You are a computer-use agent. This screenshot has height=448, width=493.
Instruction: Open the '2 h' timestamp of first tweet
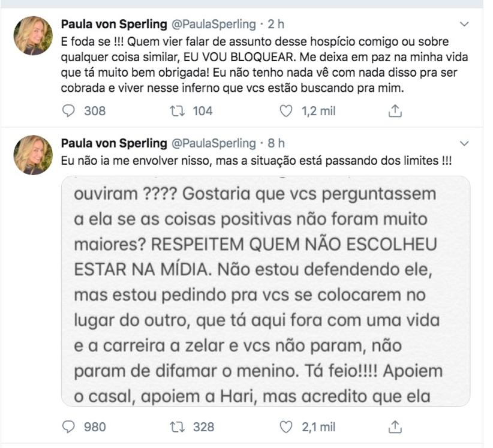(x=276, y=25)
